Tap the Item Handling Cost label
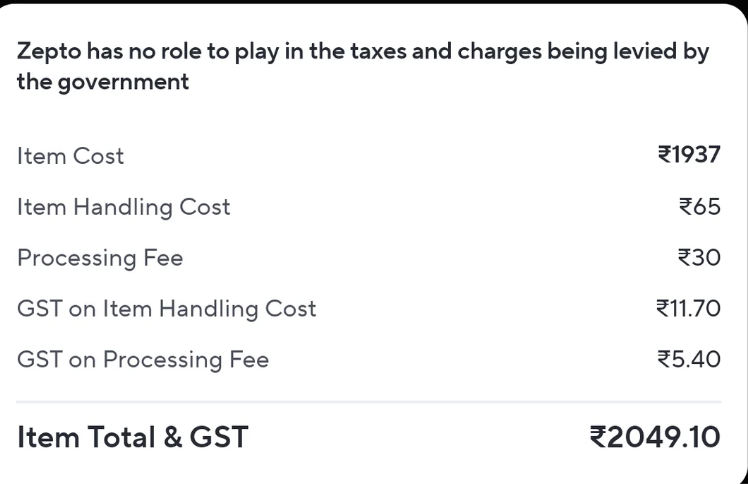This screenshot has height=484, width=748. point(123,207)
